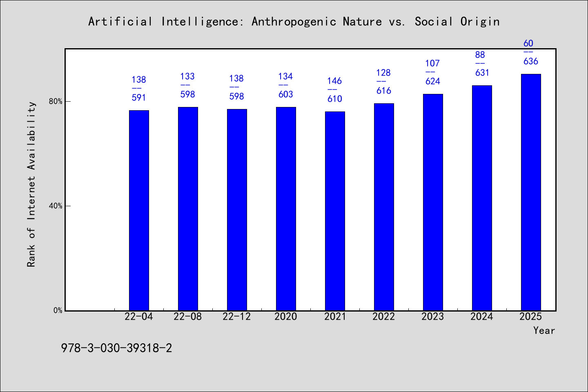Select the blue bar for 22-04
Viewport: 588px width, 392px height.
139,210
